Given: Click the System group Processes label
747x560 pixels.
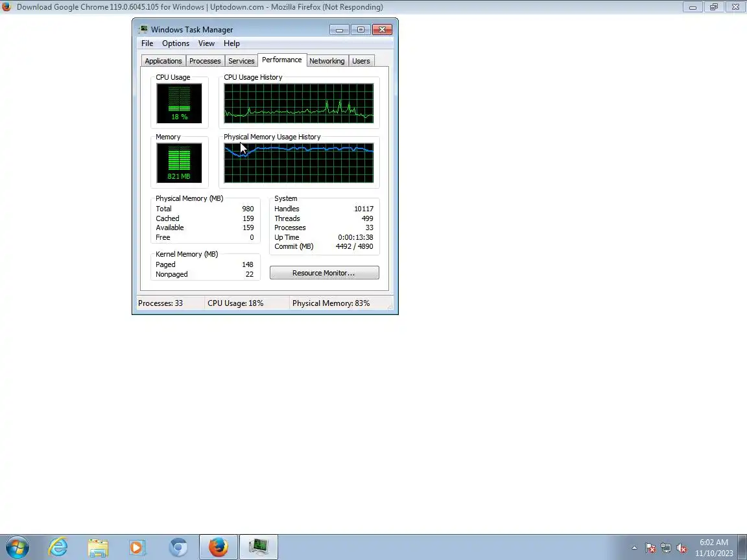Looking at the screenshot, I should [x=290, y=227].
